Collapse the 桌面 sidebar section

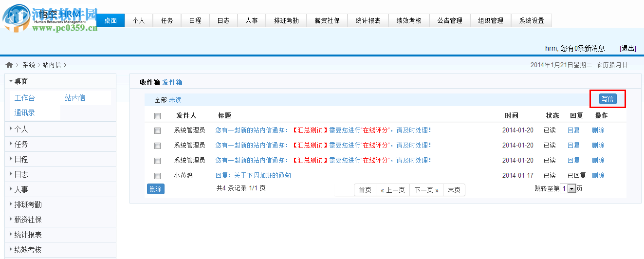coord(60,81)
